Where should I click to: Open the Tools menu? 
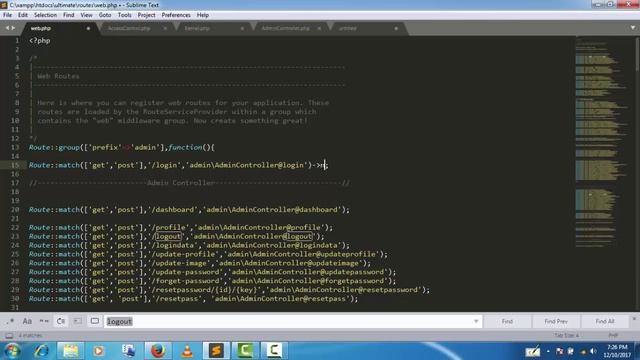124,15
